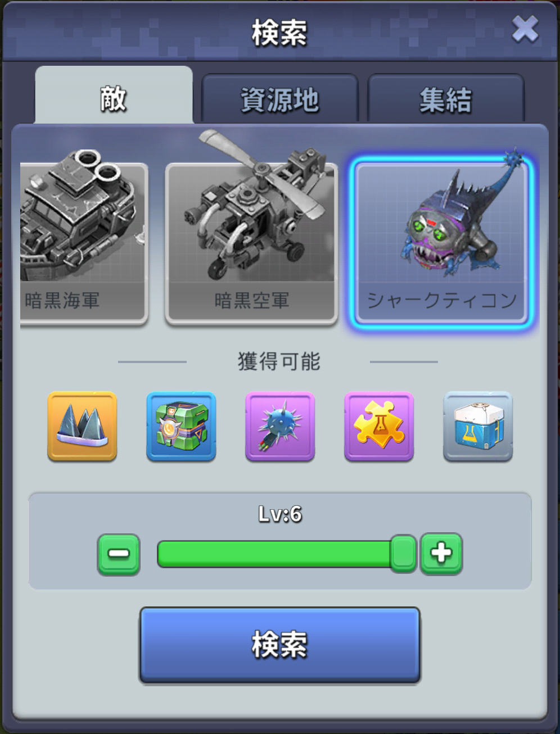Click the Lv:6 level label

point(280,514)
